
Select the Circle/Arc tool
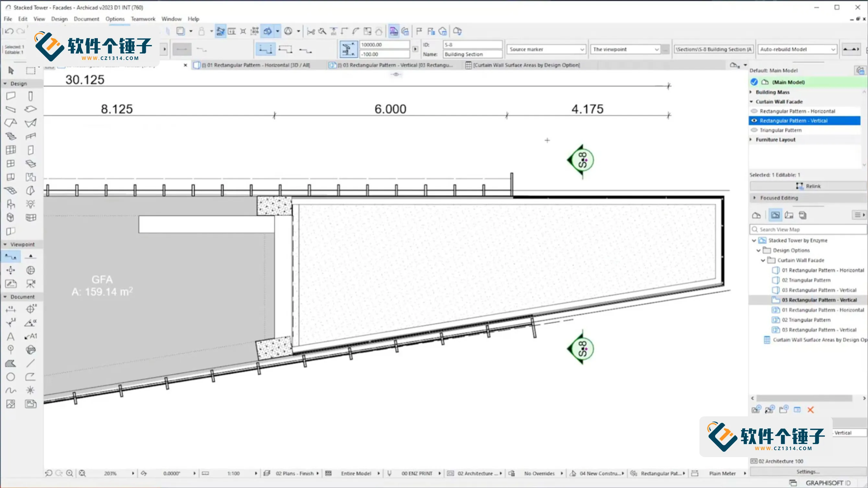tap(11, 377)
